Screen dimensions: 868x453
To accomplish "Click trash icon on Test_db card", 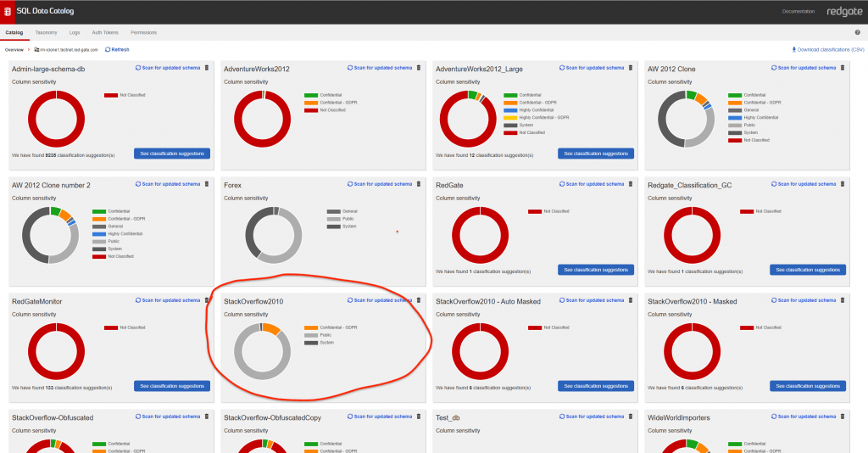I will tap(631, 417).
